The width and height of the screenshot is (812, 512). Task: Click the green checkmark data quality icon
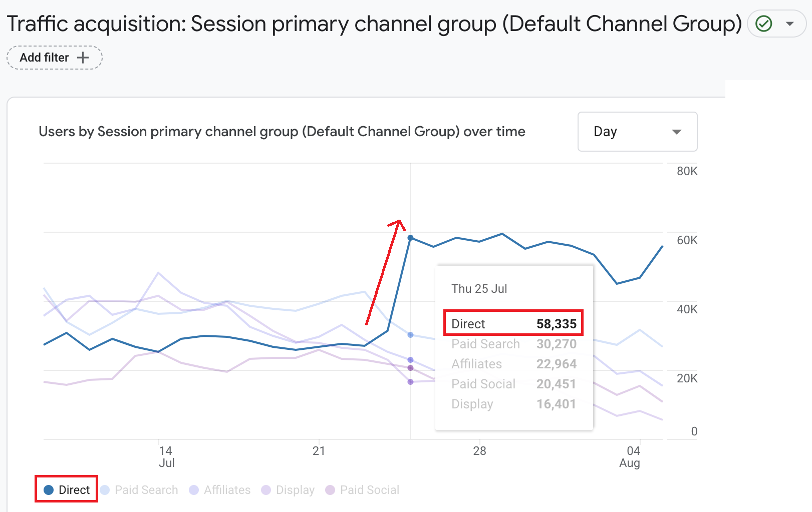[763, 24]
